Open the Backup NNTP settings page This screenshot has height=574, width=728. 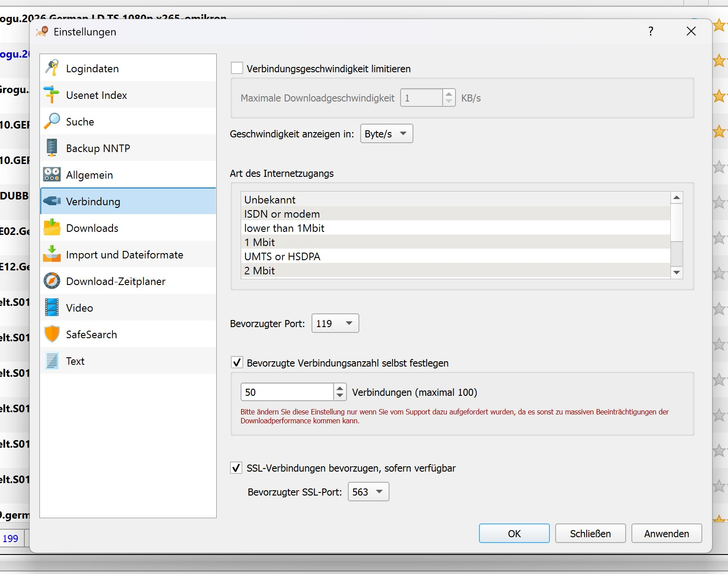pos(128,148)
